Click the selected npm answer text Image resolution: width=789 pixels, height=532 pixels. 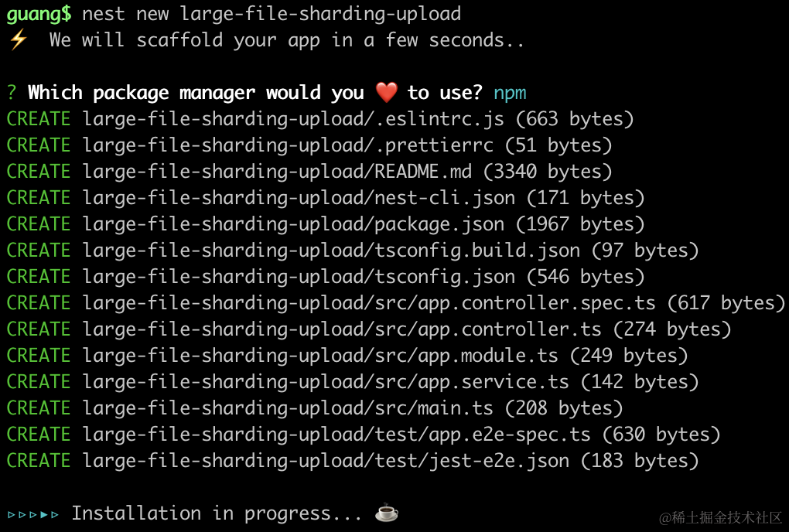510,93
